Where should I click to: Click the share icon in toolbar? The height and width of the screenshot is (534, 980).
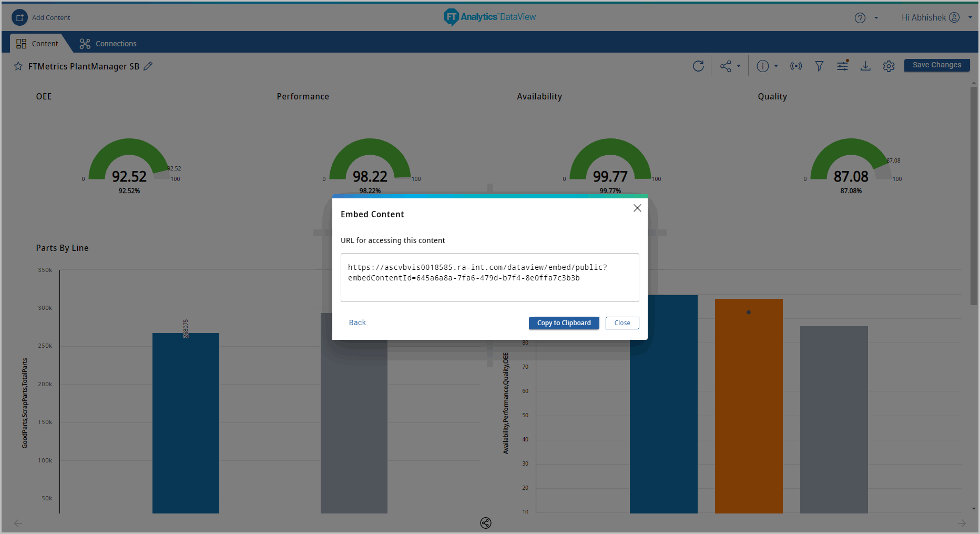coord(726,66)
